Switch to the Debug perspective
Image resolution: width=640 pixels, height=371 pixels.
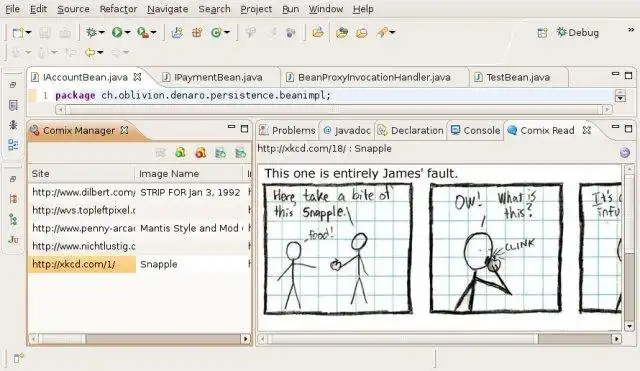tap(578, 33)
